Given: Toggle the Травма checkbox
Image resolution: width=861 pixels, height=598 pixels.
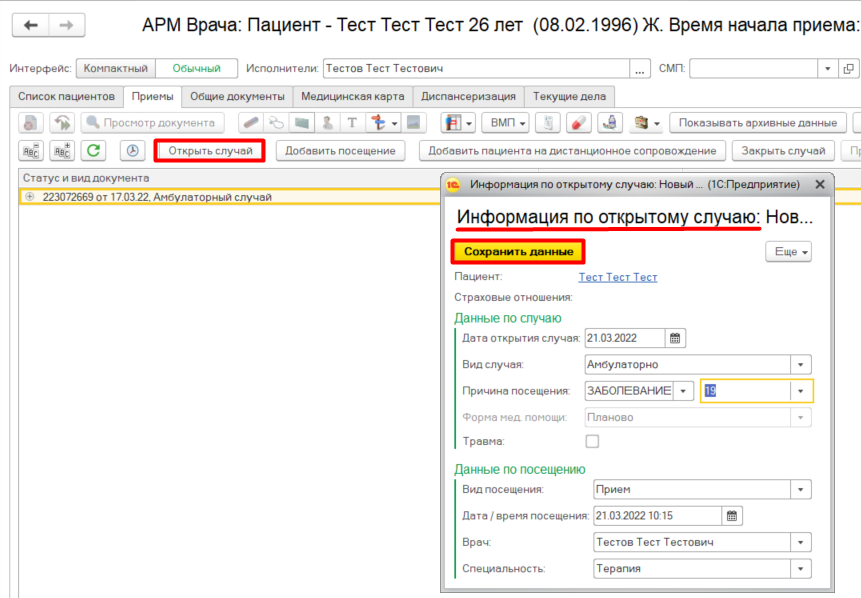Looking at the screenshot, I should tap(592, 441).
